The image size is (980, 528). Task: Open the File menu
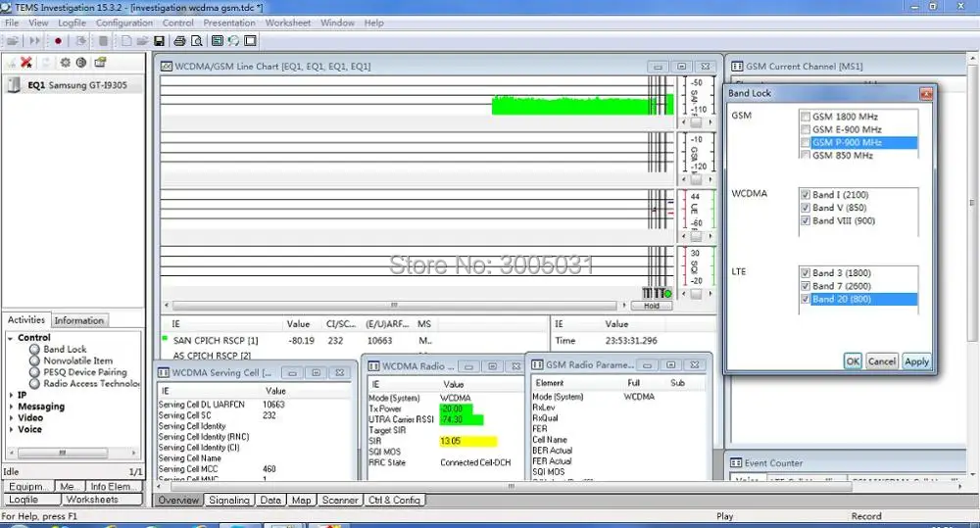(12, 24)
